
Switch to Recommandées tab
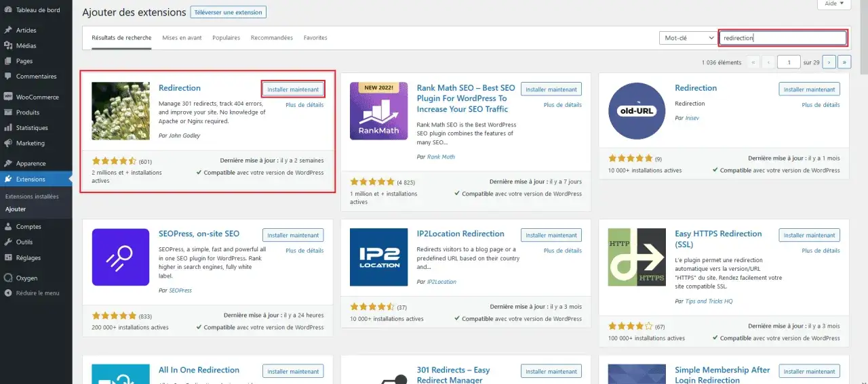point(272,38)
